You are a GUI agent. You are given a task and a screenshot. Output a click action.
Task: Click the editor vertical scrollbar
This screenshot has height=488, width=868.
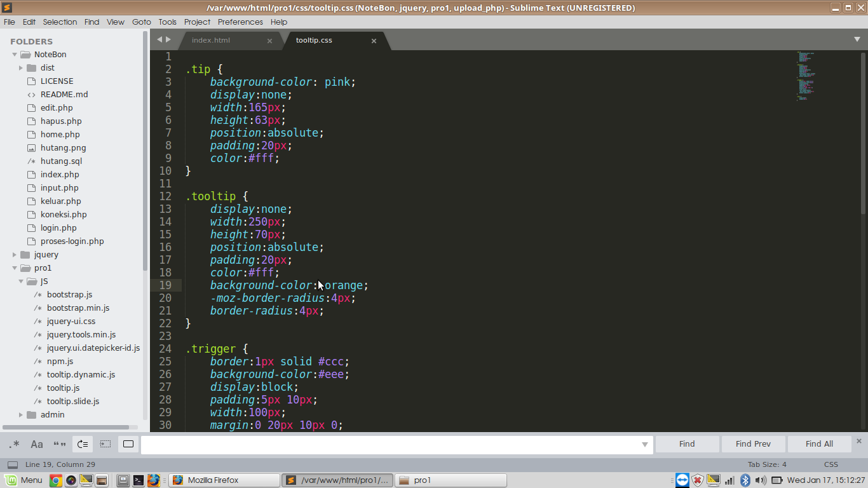point(864,132)
